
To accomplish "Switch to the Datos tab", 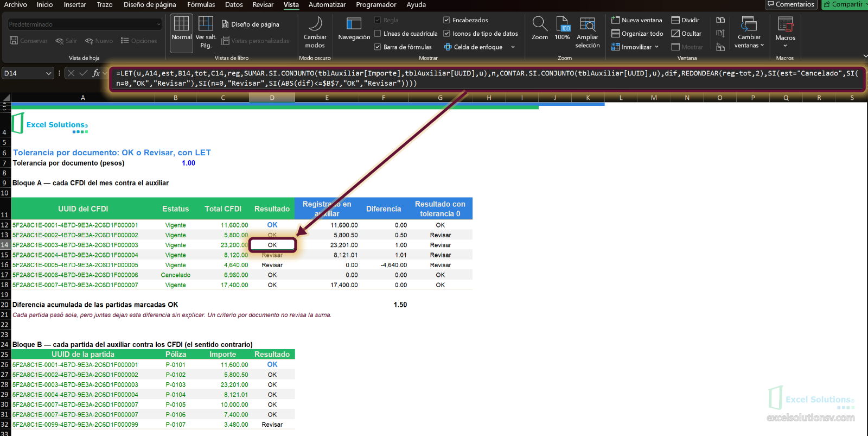I will 234,4.
